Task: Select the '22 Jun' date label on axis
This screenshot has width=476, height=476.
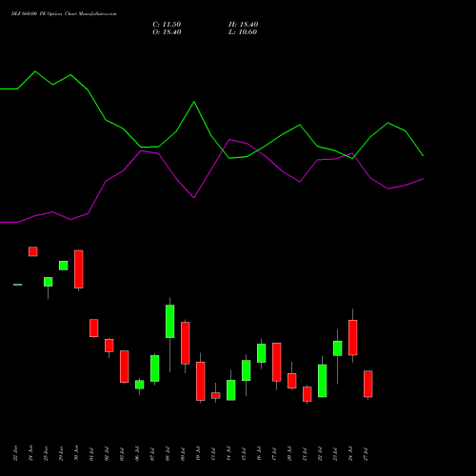Action: pos(15,453)
